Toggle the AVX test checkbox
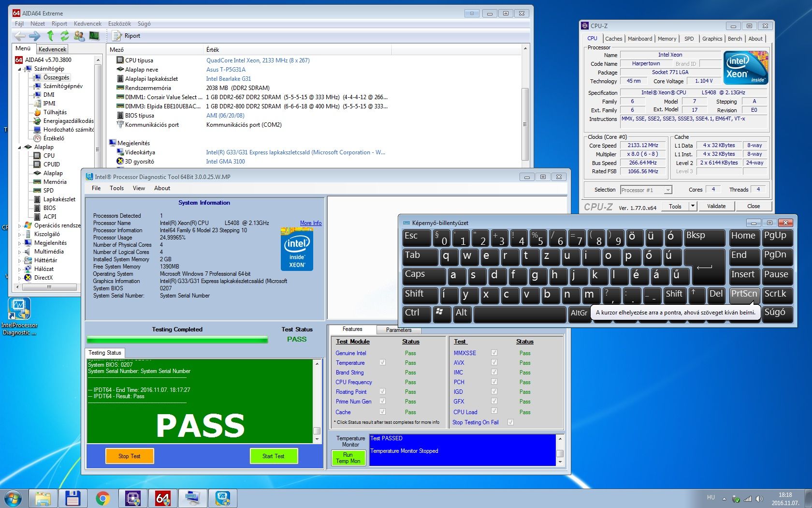The height and width of the screenshot is (508, 812). 494,362
